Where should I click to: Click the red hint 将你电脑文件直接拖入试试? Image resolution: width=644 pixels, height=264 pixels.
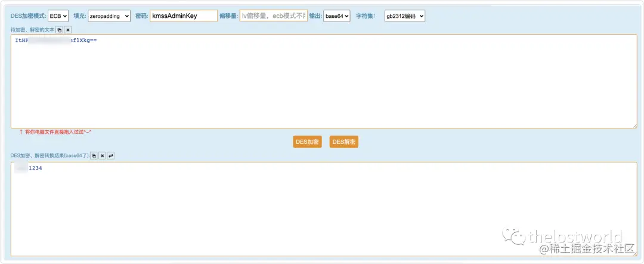click(55, 132)
